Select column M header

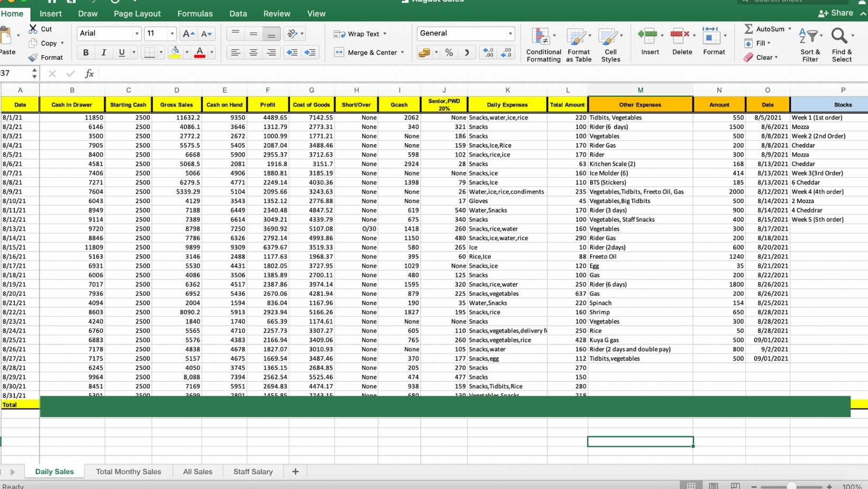tap(640, 90)
